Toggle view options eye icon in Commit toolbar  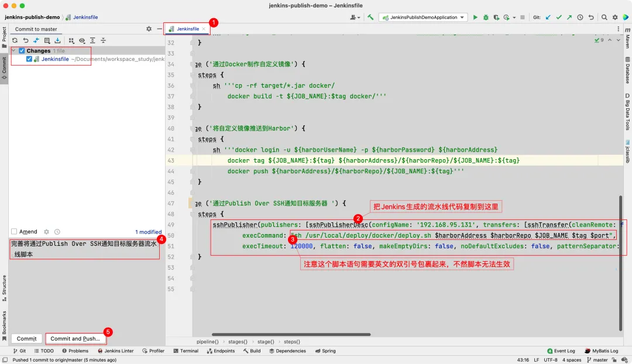tap(82, 40)
